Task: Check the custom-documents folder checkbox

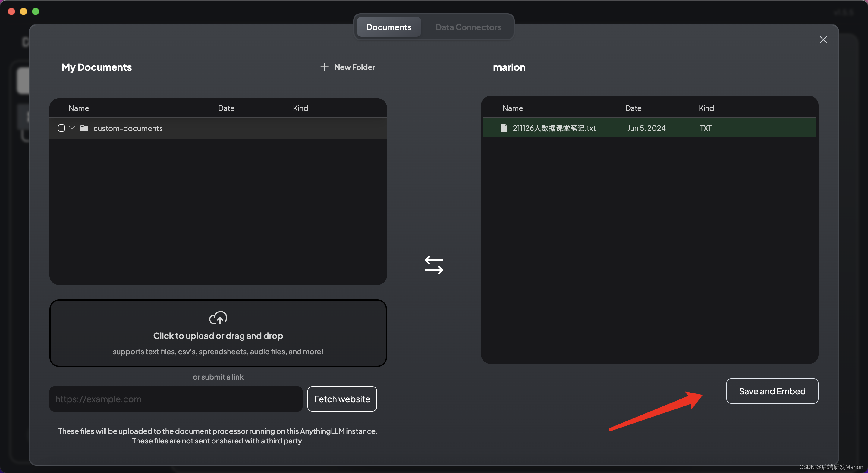Action: [x=61, y=128]
